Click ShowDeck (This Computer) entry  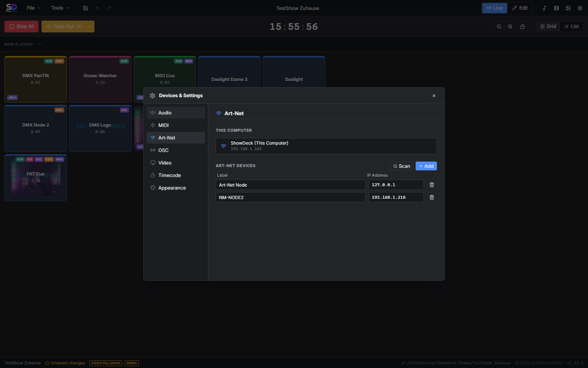pyautogui.click(x=326, y=146)
